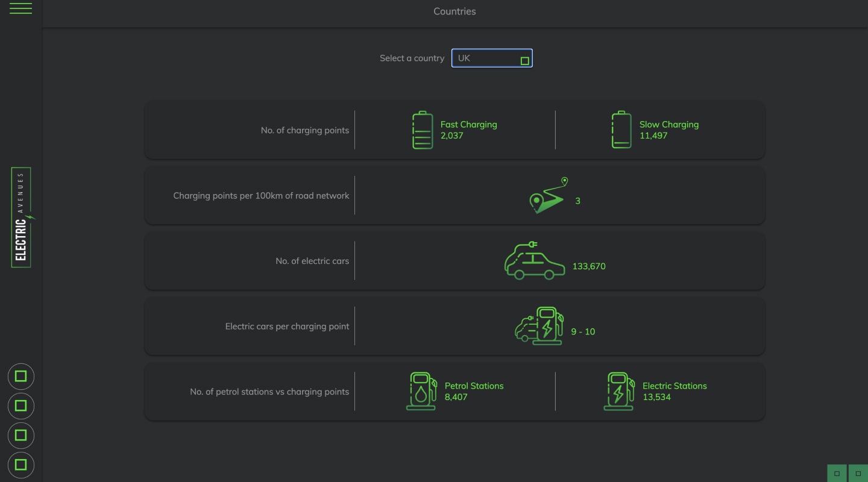Click the fast charging value 2,037
Viewport: 868px width, 482px height.
[452, 136]
